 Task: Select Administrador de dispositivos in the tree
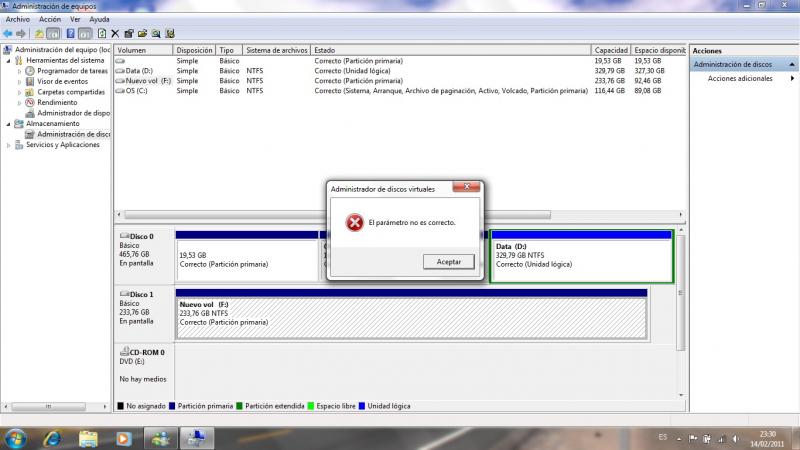68,113
